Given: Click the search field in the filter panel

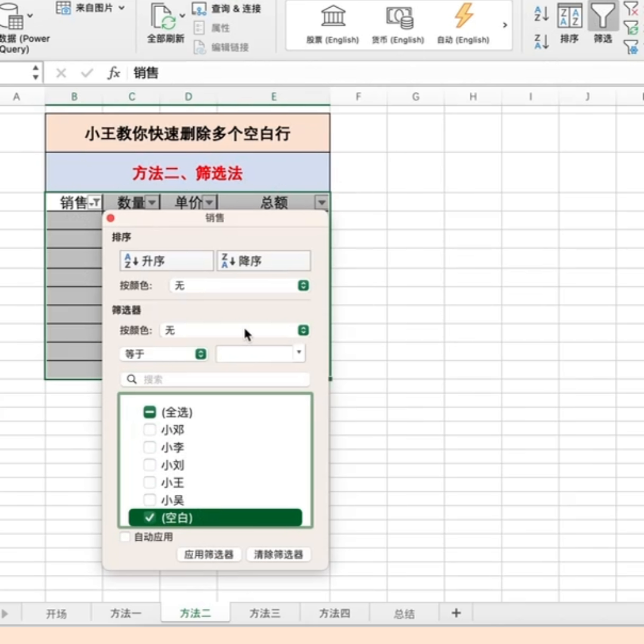Looking at the screenshot, I should tap(215, 379).
